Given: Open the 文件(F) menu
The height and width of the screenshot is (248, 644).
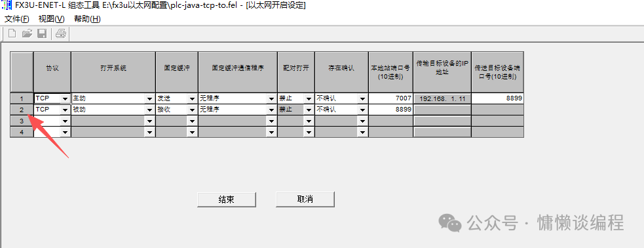Looking at the screenshot, I should (17, 19).
